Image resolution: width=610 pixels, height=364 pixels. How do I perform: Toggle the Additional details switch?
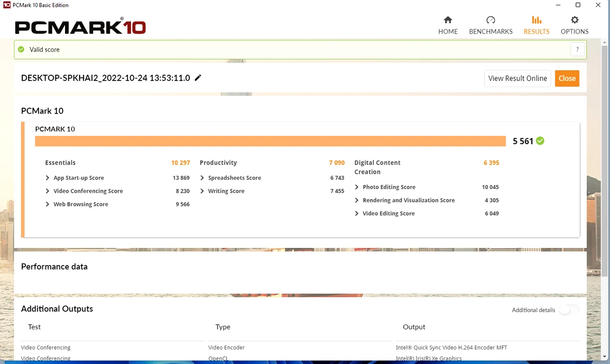(x=569, y=310)
